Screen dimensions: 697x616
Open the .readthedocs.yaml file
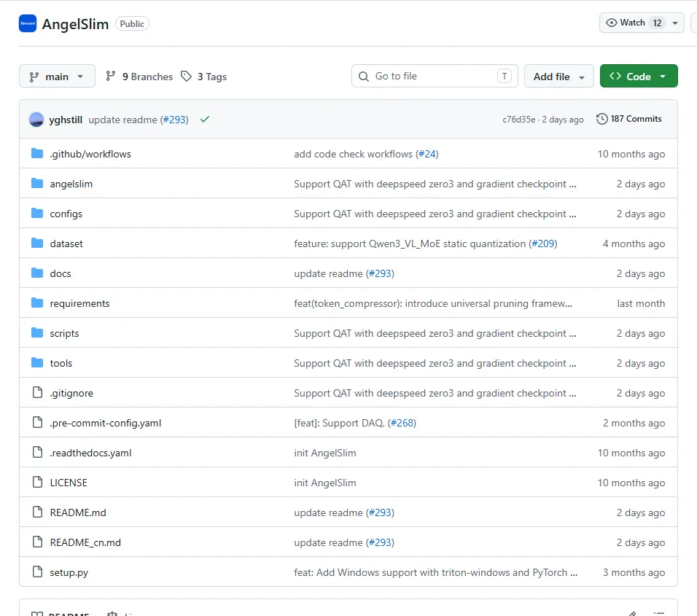click(90, 453)
